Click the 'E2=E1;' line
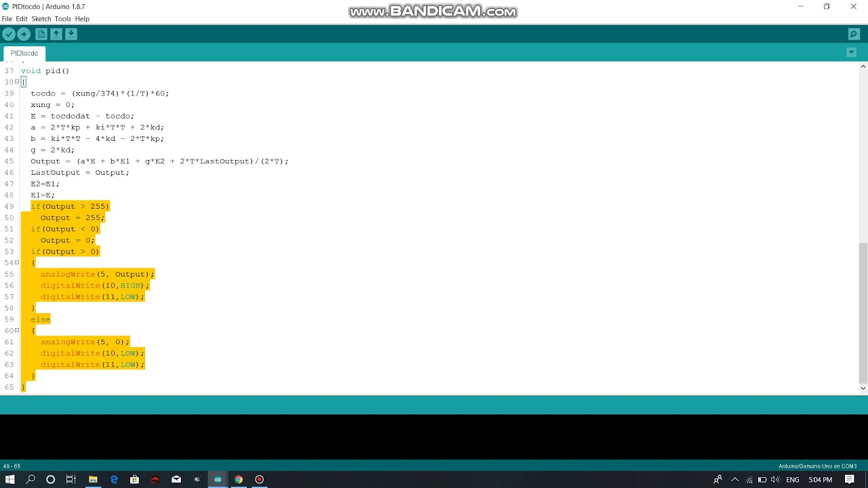 (45, 184)
